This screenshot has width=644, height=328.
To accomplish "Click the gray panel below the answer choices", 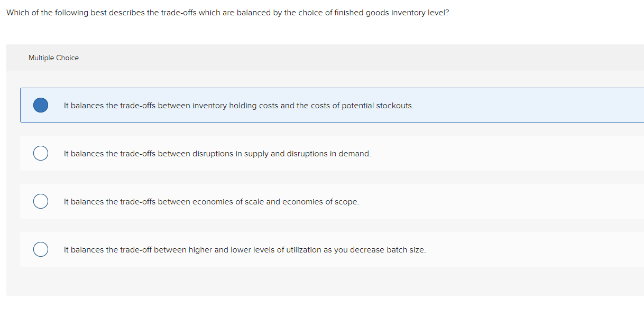I will 317,283.
